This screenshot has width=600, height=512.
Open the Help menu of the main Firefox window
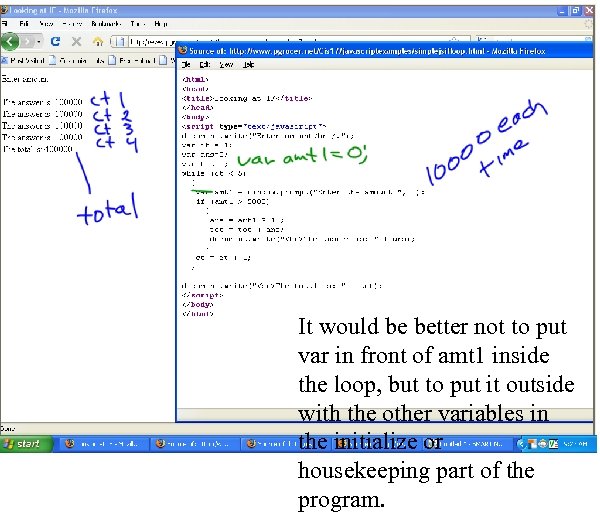[x=161, y=24]
